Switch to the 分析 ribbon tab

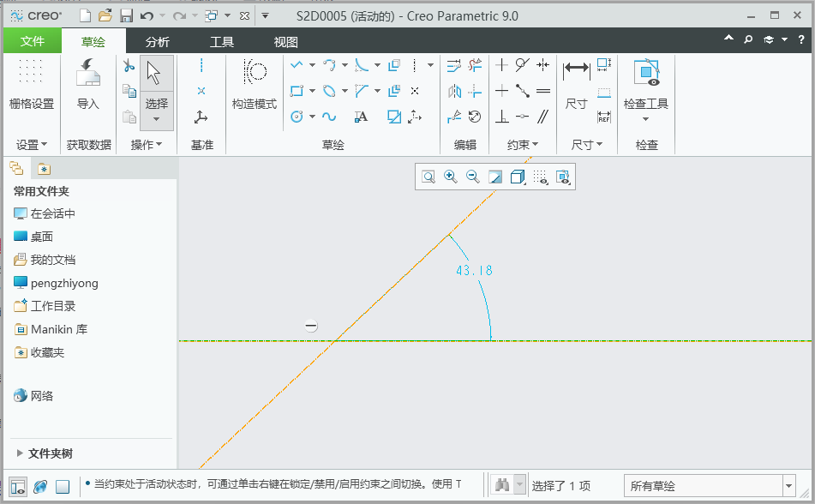point(159,39)
